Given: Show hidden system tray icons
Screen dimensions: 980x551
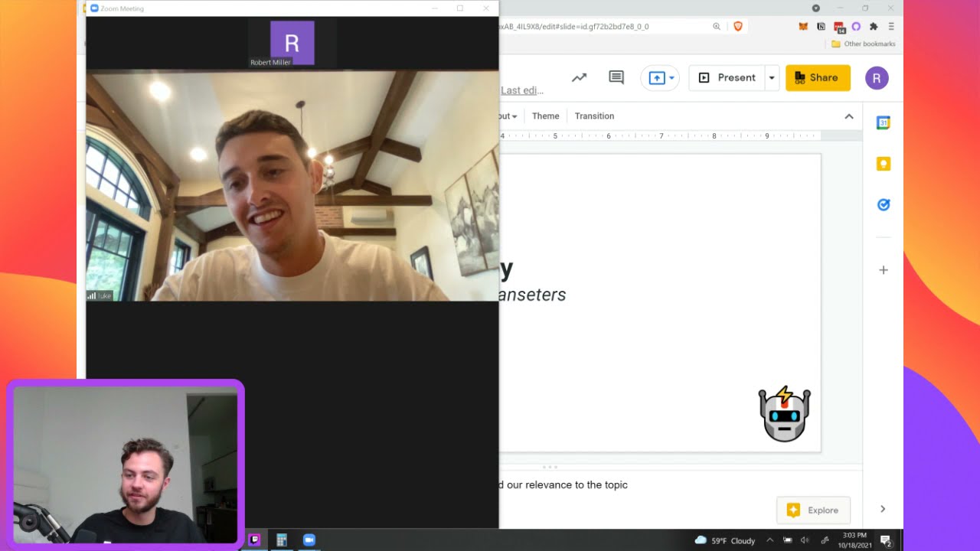Looking at the screenshot, I should pyautogui.click(x=770, y=540).
